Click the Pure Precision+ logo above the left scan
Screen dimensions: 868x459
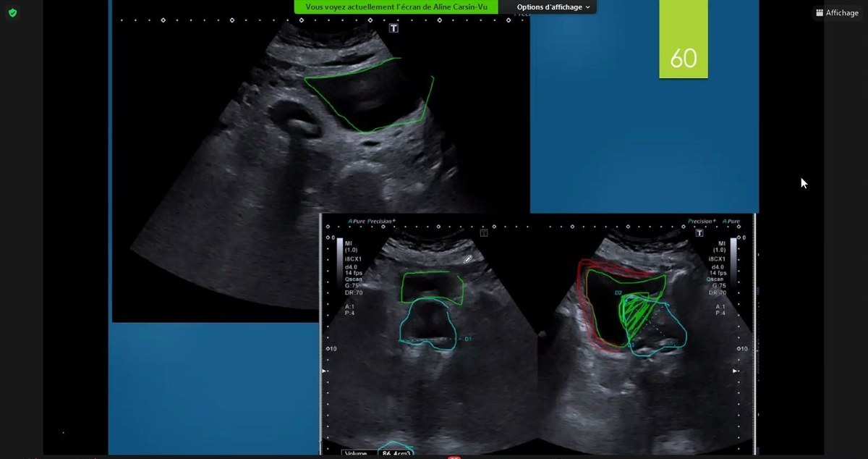coord(372,222)
